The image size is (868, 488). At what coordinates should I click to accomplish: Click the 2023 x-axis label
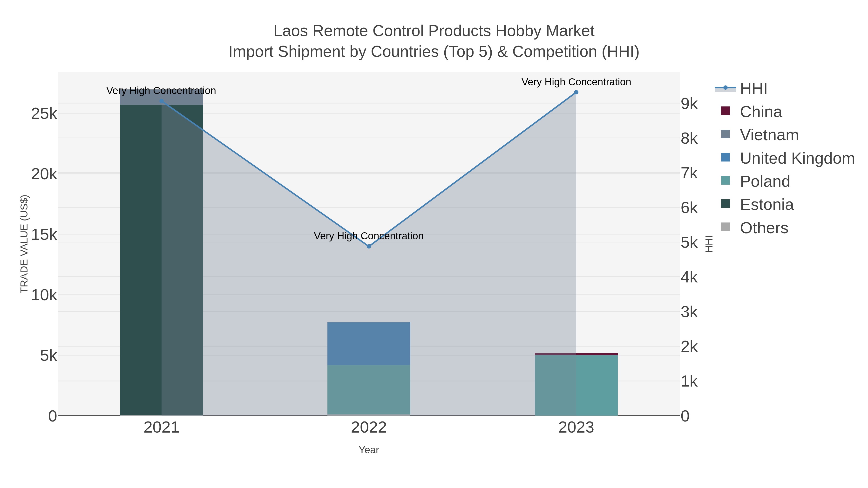pos(576,428)
